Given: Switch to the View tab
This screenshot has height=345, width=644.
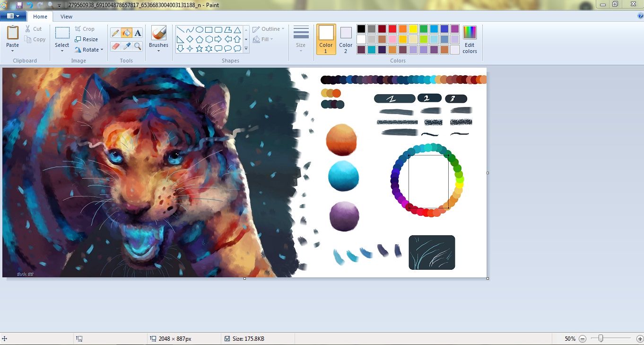Looking at the screenshot, I should pos(66,17).
